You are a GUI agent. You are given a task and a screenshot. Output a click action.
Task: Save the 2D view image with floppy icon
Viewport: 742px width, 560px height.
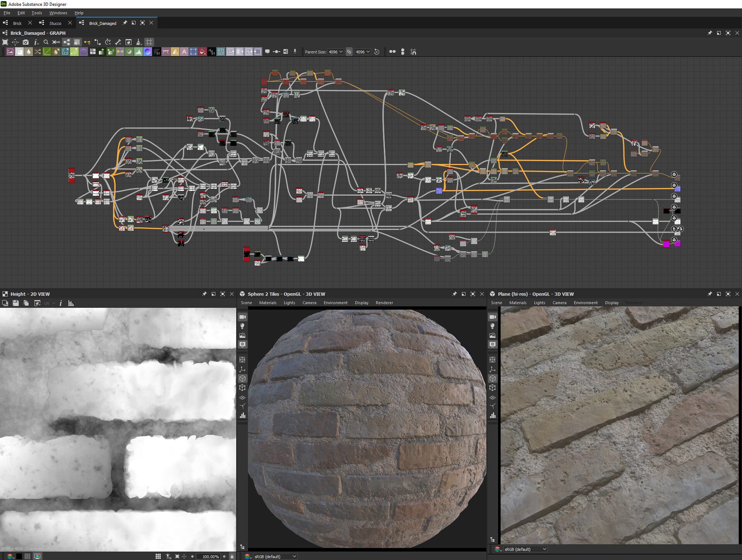pos(15,303)
